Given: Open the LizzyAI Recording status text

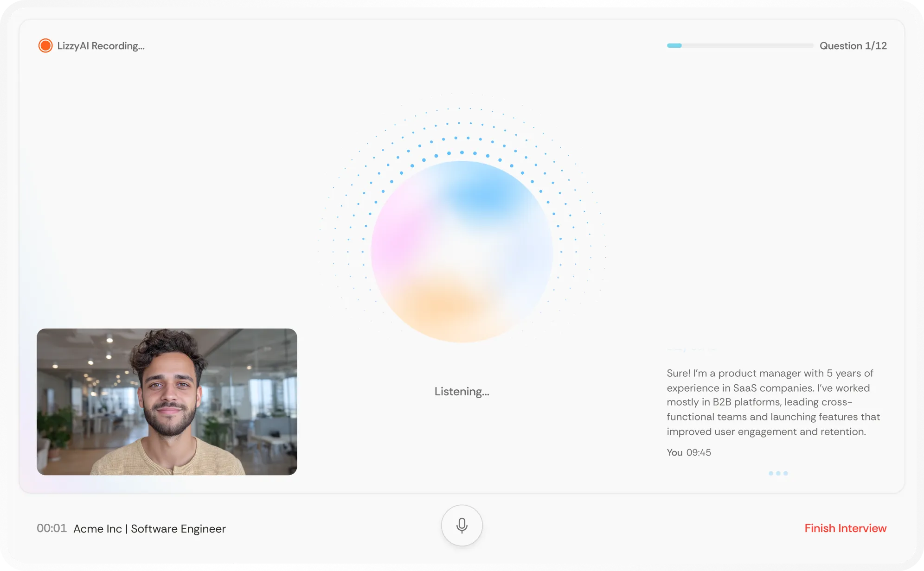Looking at the screenshot, I should pyautogui.click(x=100, y=46).
